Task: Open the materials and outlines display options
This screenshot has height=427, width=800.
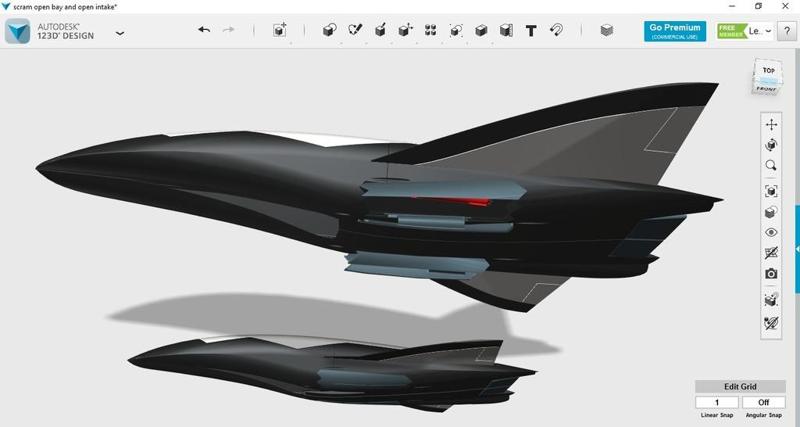Action: (771, 212)
